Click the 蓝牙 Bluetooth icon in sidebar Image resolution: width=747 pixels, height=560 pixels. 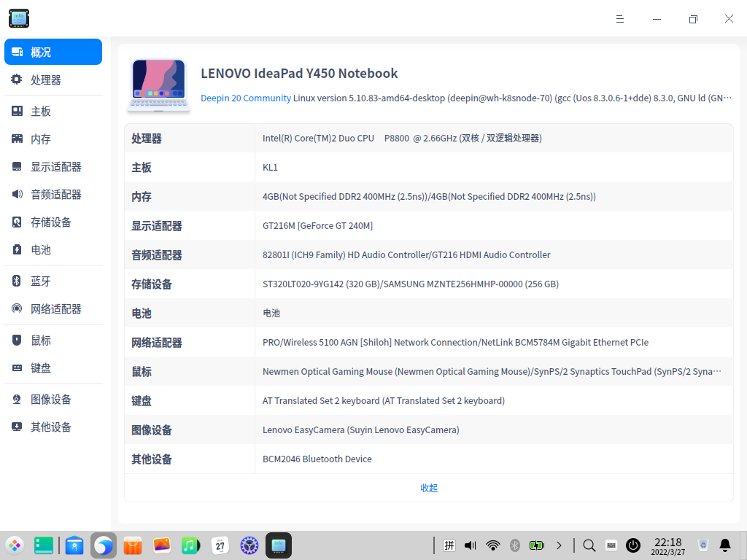(17, 281)
